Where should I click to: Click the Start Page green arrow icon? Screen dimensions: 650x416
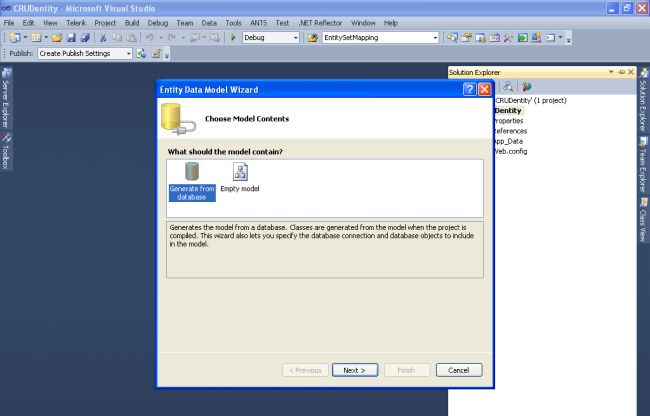[x=522, y=38]
